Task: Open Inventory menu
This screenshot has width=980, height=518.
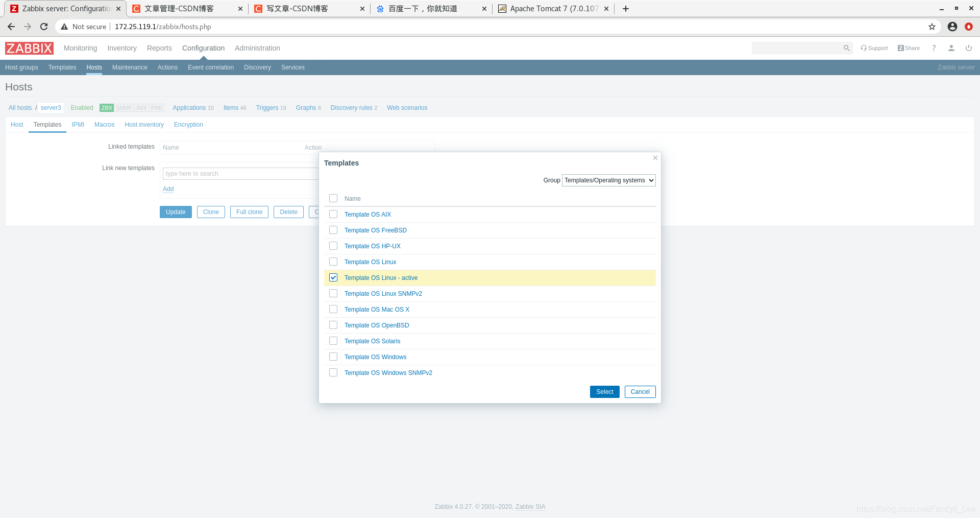Action: coord(122,48)
